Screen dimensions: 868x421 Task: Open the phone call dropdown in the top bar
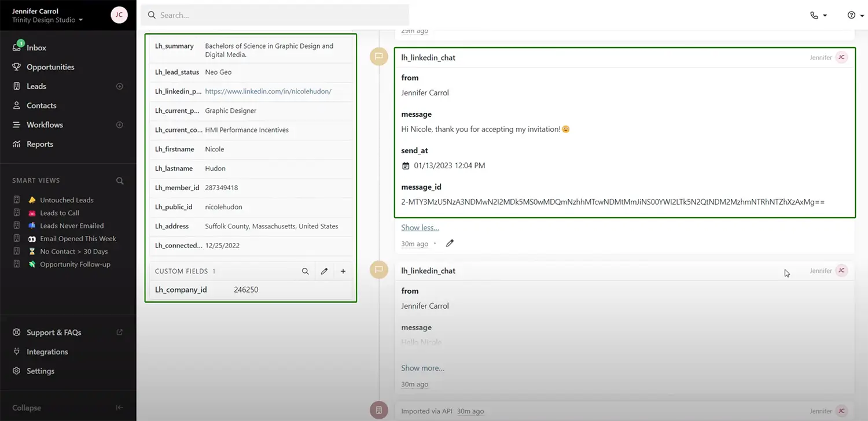pos(818,16)
